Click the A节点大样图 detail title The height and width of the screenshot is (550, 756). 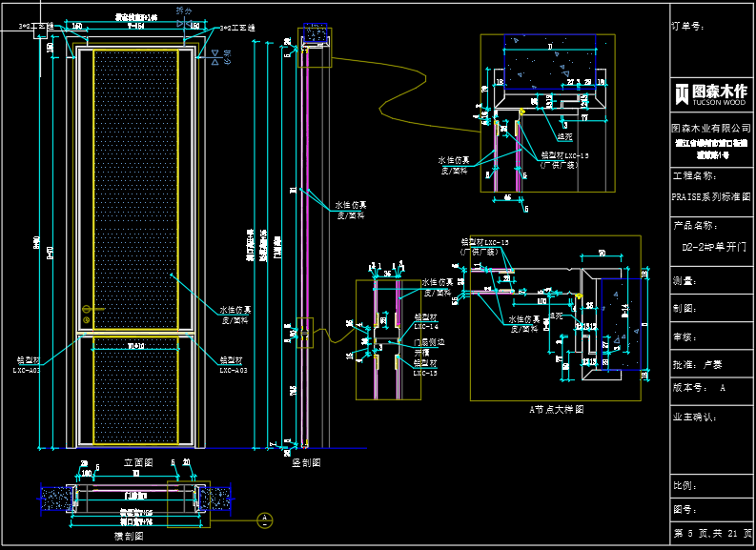click(556, 409)
